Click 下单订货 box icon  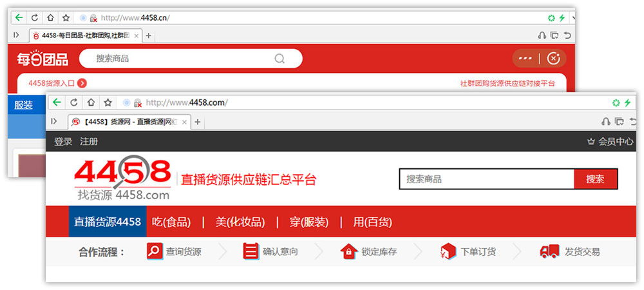point(448,251)
